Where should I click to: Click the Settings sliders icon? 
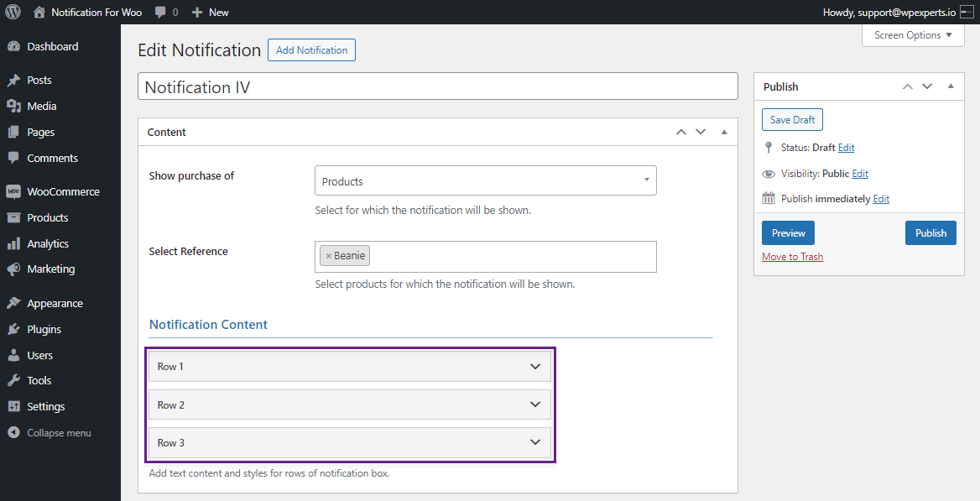13,406
